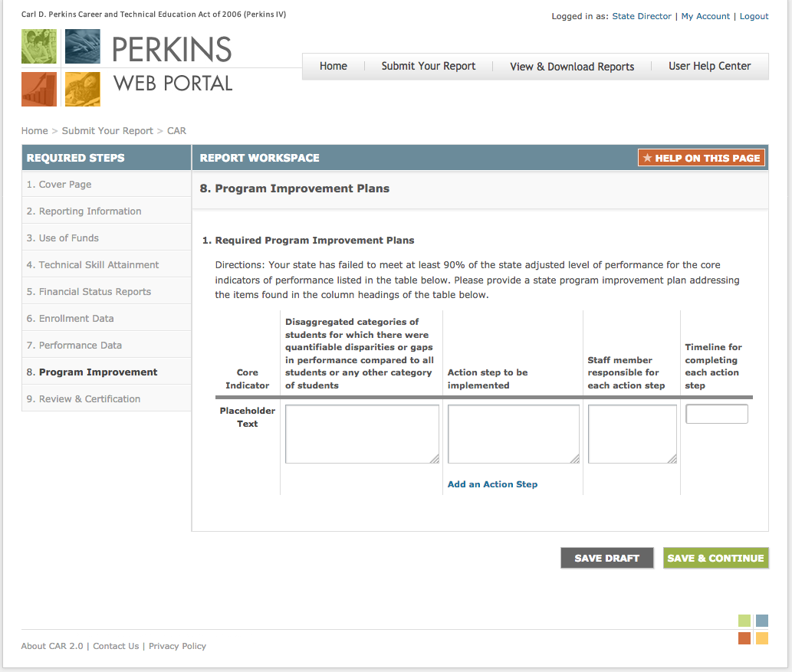Viewport: 792px width, 672px height.
Task: Click the orange color square near page bottom
Action: pyautogui.click(x=744, y=638)
